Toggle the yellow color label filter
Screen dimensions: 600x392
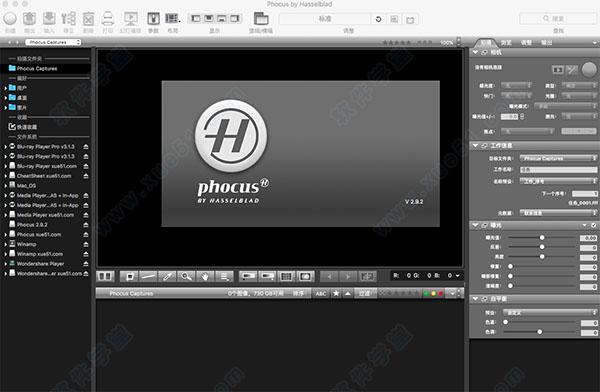(x=433, y=294)
